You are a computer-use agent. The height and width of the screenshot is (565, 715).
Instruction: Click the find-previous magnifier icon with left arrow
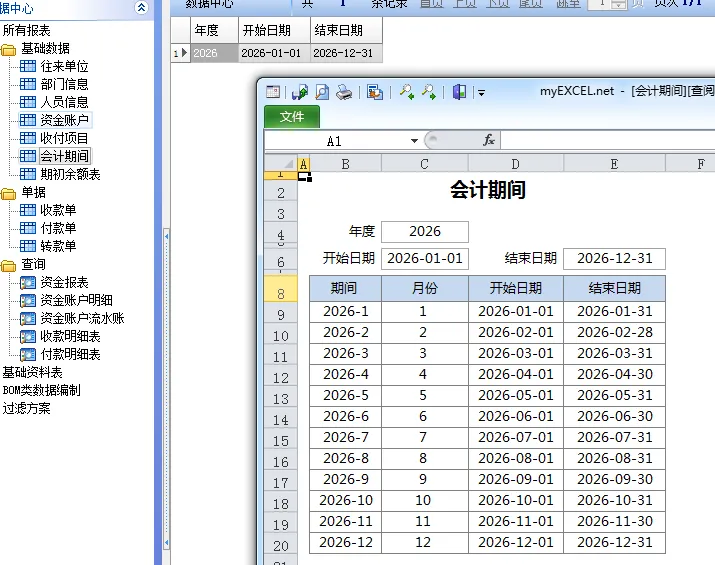(x=406, y=92)
